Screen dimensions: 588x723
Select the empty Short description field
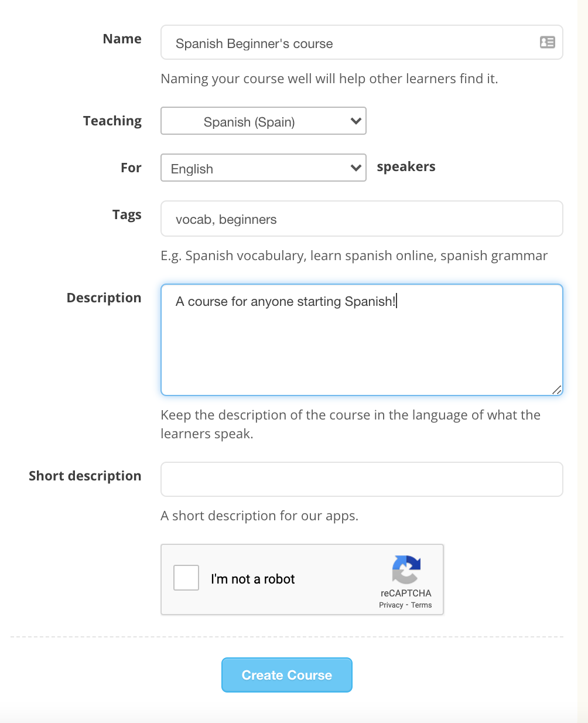point(361,479)
